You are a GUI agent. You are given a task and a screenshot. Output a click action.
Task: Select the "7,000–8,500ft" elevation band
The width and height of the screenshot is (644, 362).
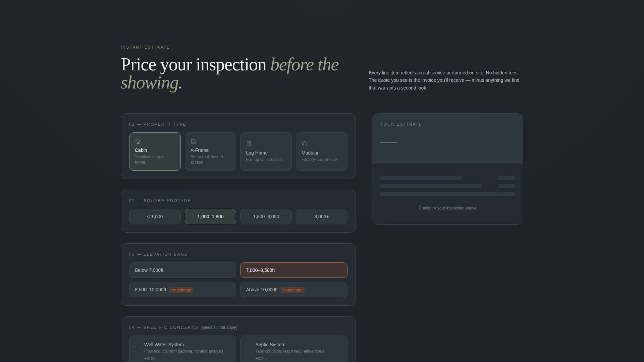pos(293,270)
